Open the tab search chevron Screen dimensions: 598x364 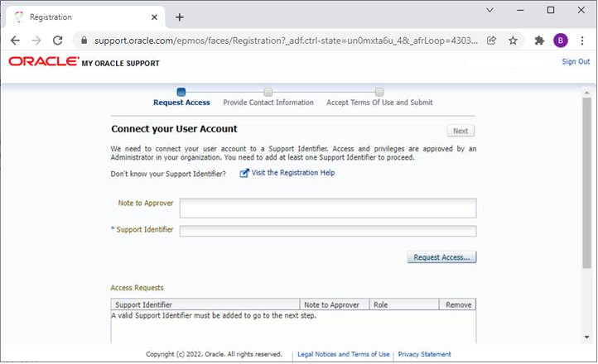coord(489,10)
